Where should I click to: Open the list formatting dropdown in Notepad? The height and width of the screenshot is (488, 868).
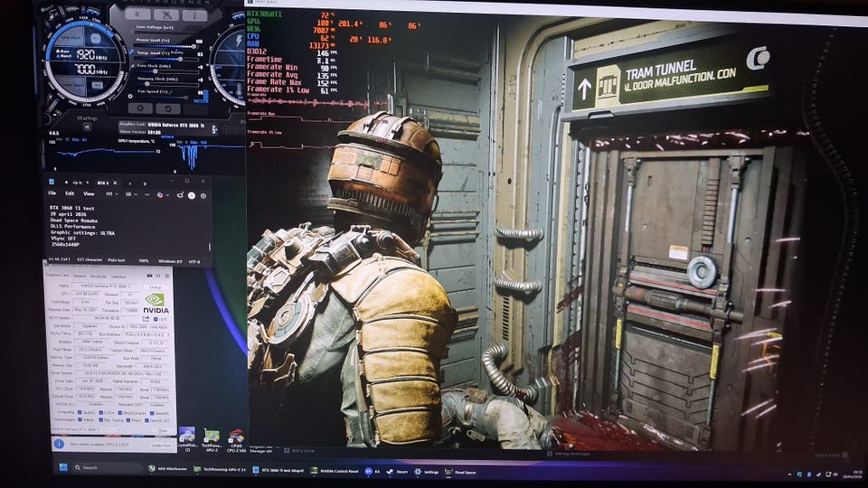[x=131, y=194]
